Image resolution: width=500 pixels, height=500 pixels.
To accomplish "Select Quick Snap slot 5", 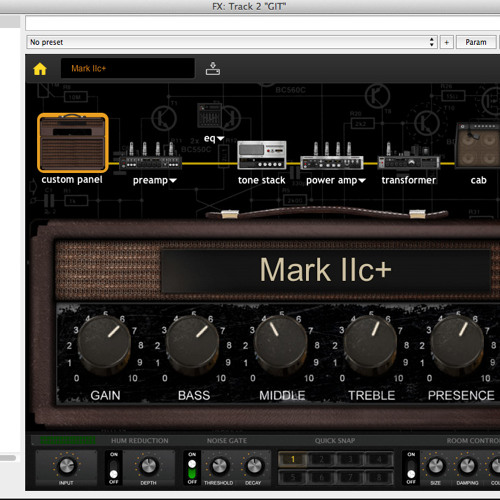I will pos(293,477).
